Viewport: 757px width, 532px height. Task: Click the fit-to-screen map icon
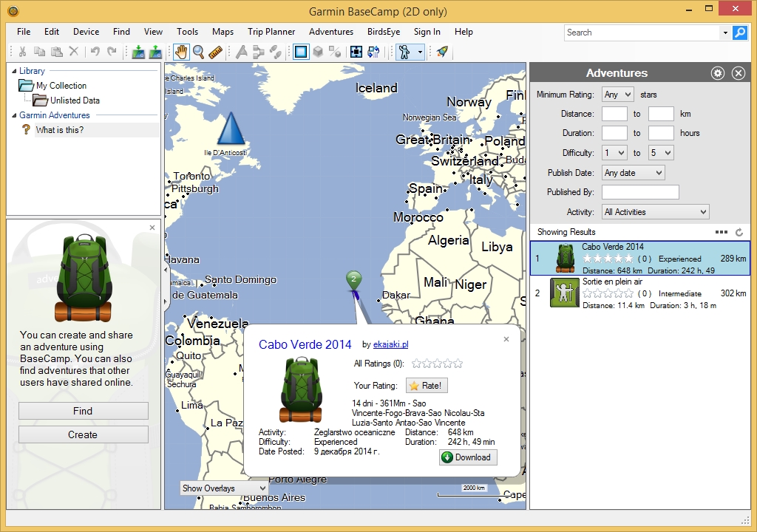[356, 52]
